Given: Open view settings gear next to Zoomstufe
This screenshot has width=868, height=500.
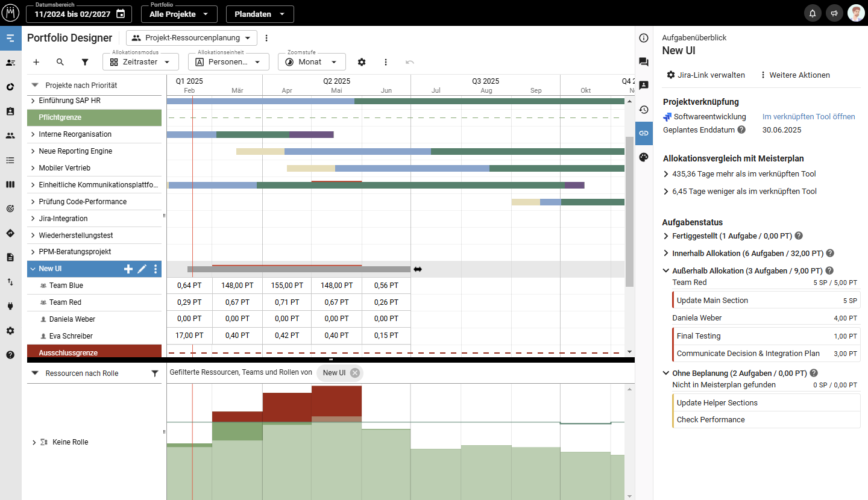Looking at the screenshot, I should (362, 62).
